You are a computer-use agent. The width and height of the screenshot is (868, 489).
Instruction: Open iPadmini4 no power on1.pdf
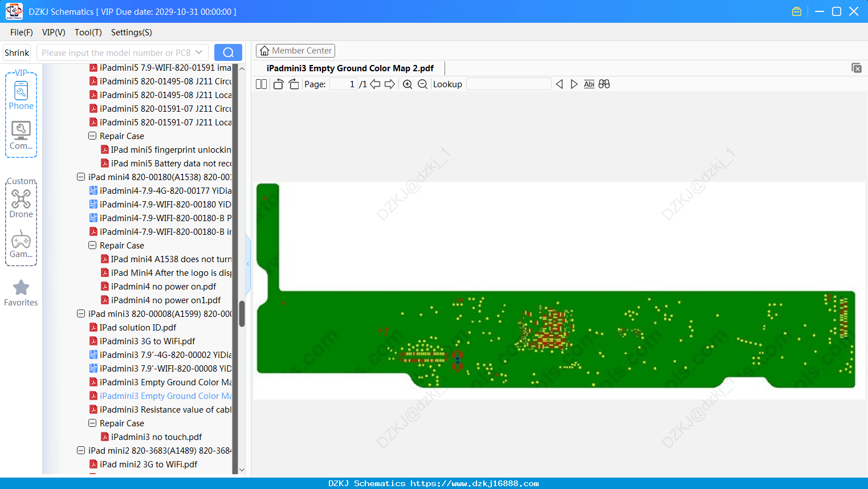pyautogui.click(x=161, y=300)
